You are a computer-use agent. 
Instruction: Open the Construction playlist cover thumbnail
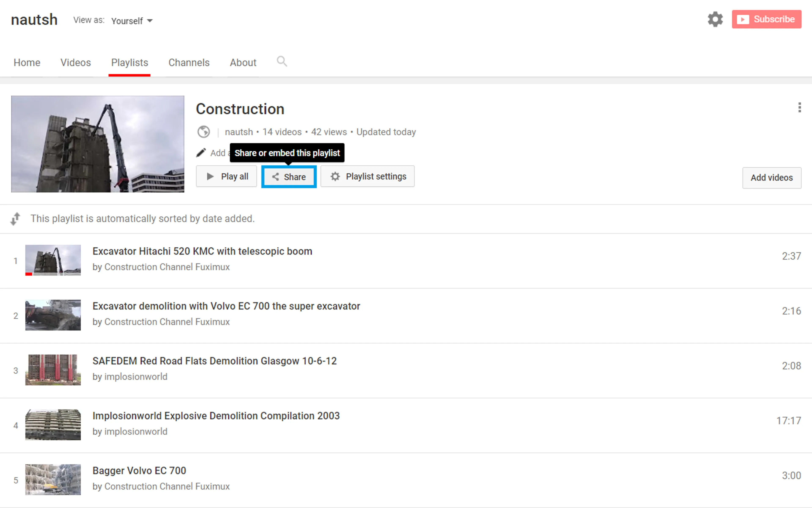98,144
